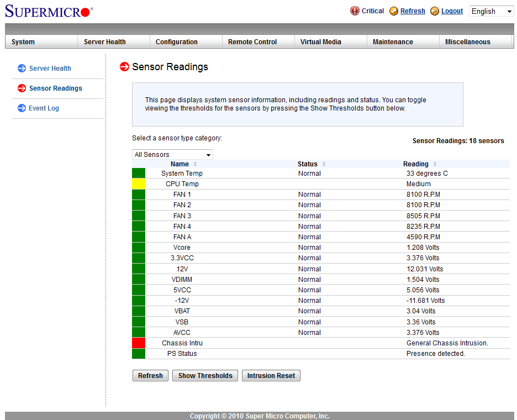This screenshot has width=517, height=420.
Task: Sort table by Status column arrows
Action: [x=324, y=164]
